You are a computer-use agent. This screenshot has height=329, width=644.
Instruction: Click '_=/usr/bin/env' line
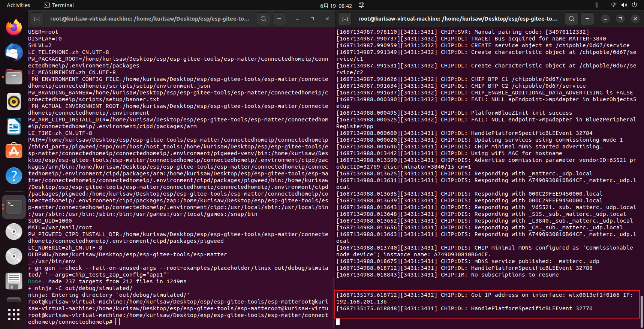pyautogui.click(x=52, y=261)
